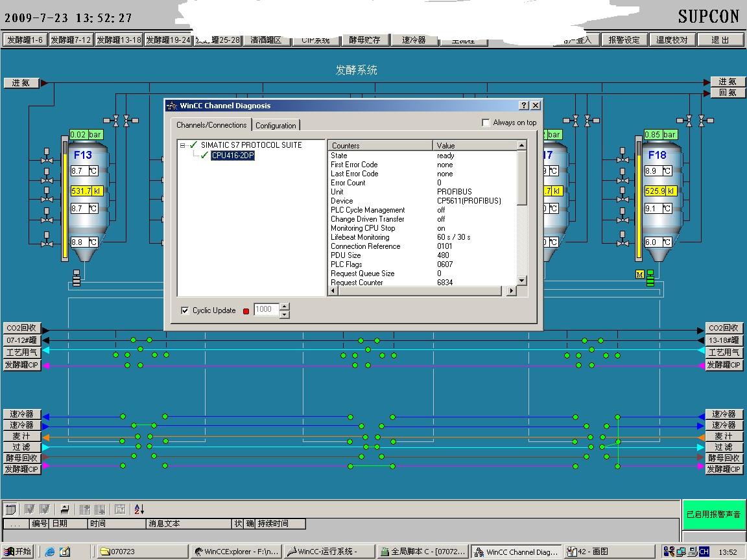Click the green pump indicator below tank F18
Image resolution: width=747 pixels, height=560 pixels.
(650, 279)
